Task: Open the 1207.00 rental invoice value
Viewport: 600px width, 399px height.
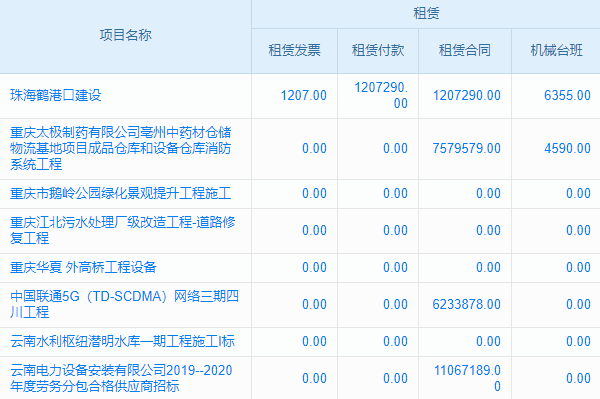Action: point(304,95)
